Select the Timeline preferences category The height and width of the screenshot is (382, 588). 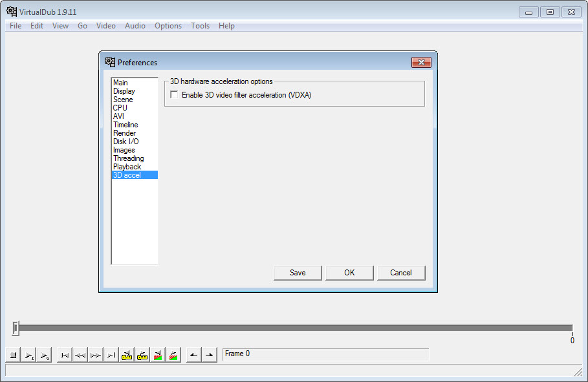pos(135,125)
